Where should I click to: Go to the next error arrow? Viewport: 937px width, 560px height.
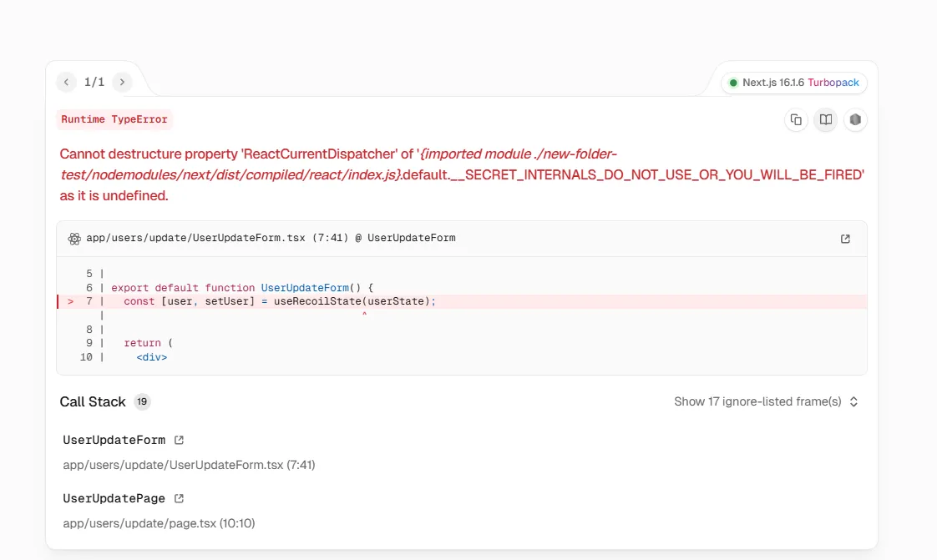122,82
